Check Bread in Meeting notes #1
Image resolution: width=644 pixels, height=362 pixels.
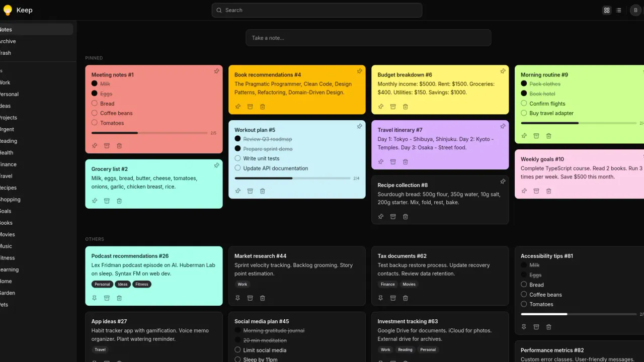click(94, 104)
